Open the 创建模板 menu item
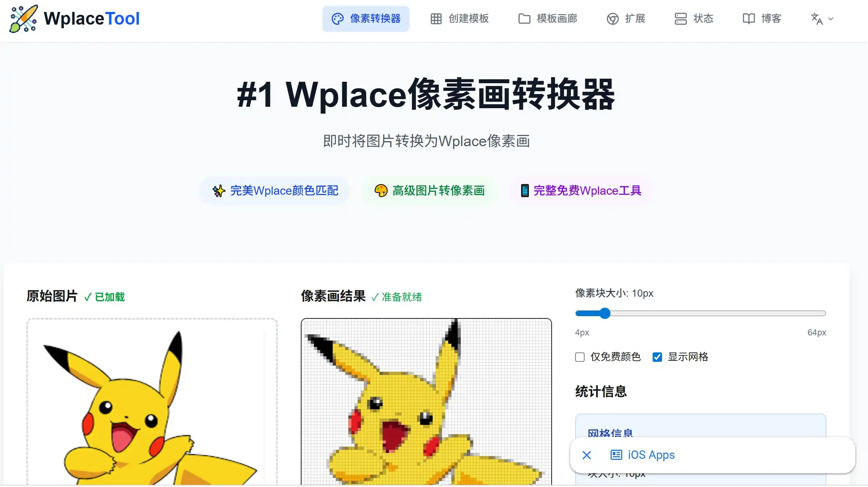 460,19
